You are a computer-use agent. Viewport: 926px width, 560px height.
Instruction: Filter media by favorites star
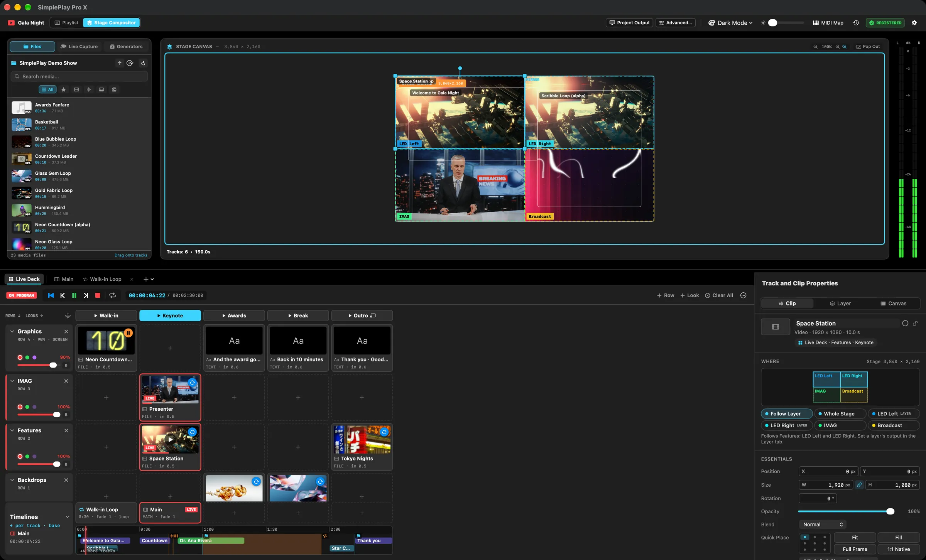click(64, 89)
